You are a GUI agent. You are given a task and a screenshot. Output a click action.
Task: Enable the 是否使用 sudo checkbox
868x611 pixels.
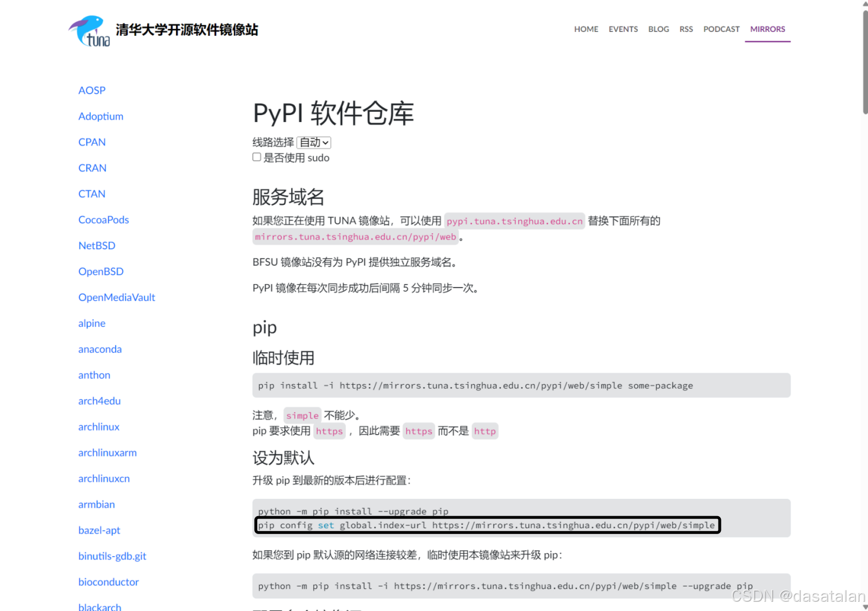pos(257,157)
